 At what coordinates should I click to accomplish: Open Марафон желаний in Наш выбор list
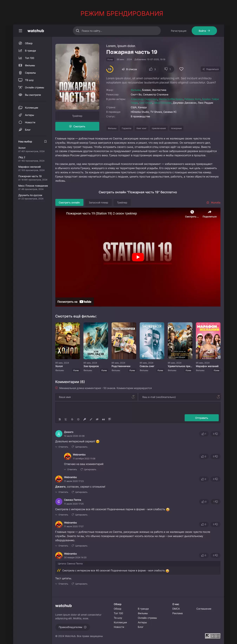(x=29, y=167)
